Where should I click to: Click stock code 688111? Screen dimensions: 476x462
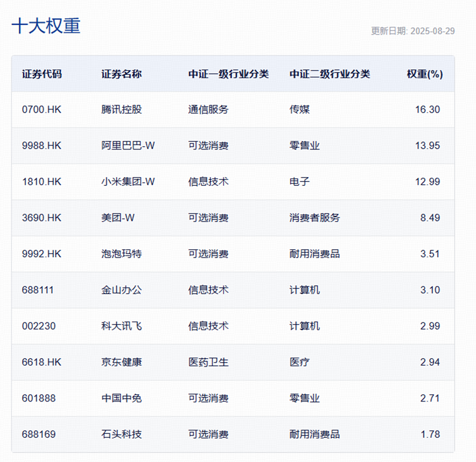pos(37,290)
